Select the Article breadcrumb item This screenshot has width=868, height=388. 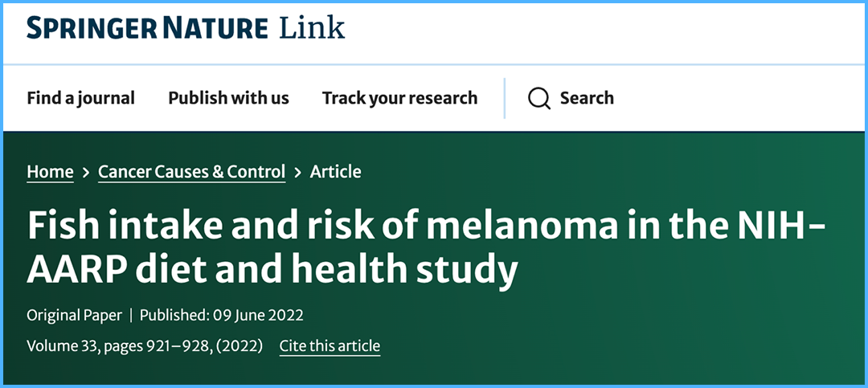click(335, 172)
